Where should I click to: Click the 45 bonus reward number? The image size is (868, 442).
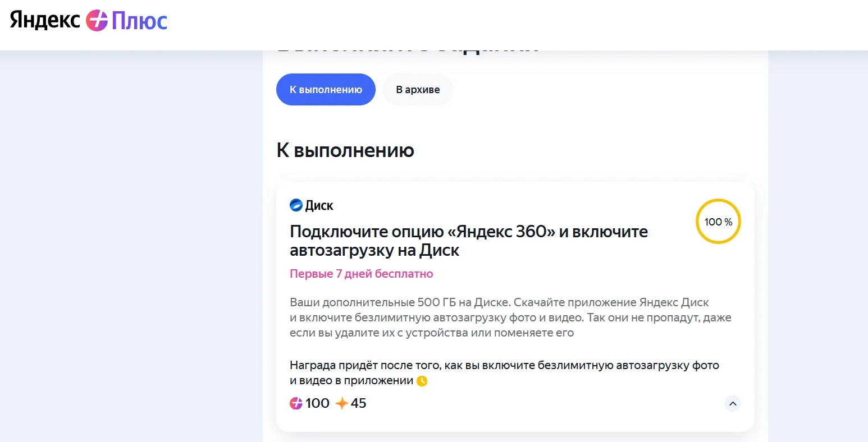click(x=358, y=403)
